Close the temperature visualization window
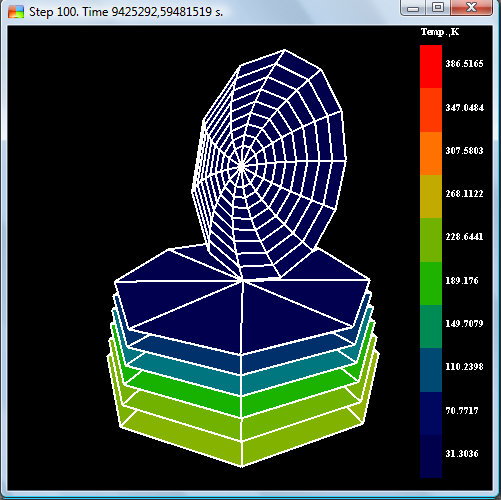 (x=471, y=8)
